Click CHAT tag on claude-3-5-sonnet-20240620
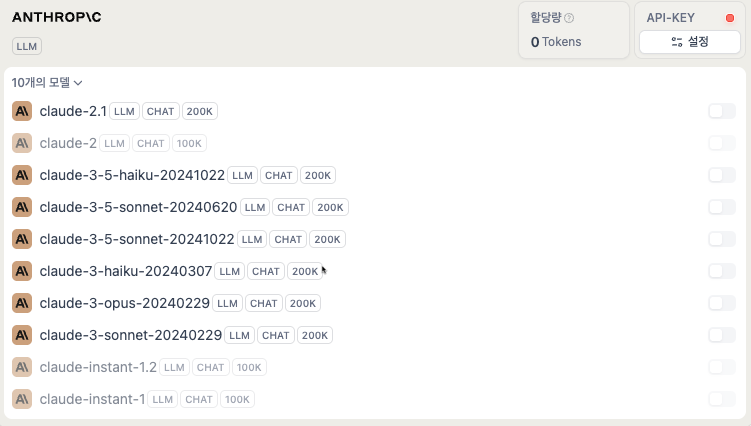The width and height of the screenshot is (751, 426). [291, 207]
